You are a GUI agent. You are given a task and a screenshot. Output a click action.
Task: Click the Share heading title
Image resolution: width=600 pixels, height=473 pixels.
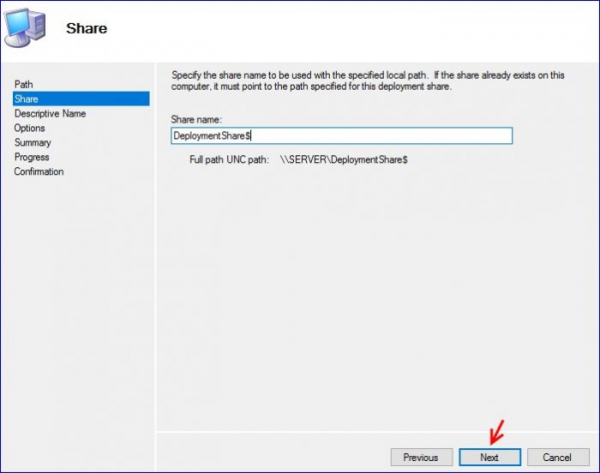click(x=86, y=28)
